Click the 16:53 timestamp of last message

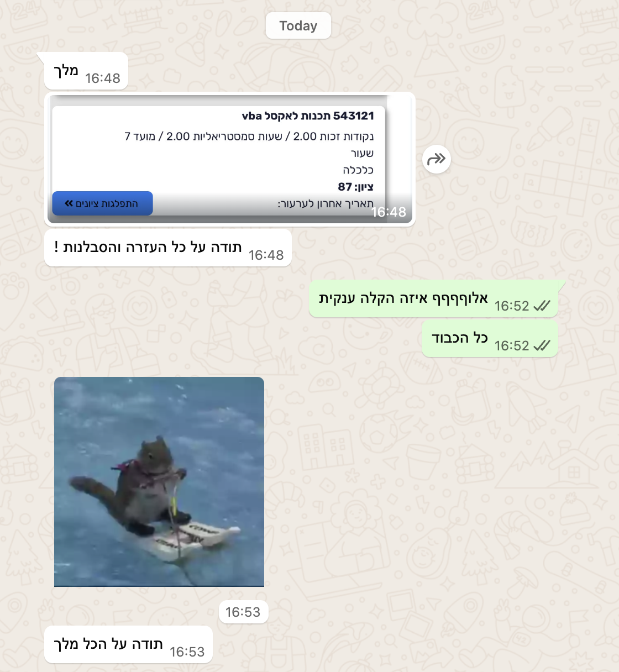pyautogui.click(x=187, y=652)
